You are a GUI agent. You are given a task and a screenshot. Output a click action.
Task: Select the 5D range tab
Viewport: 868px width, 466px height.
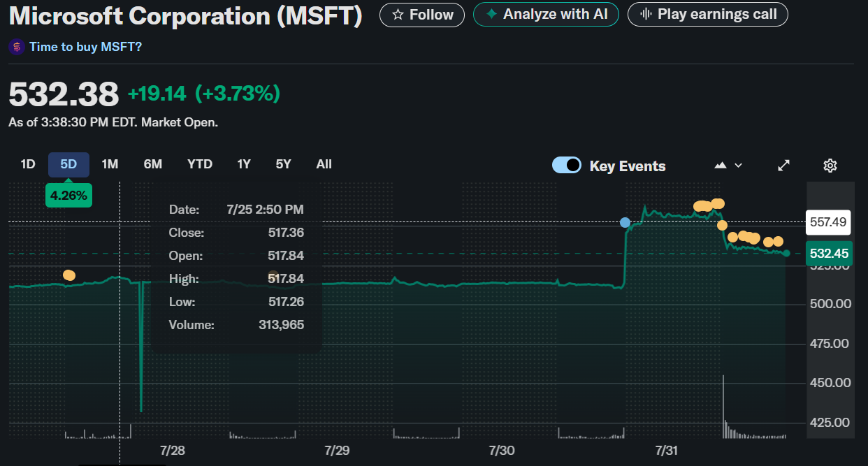coord(68,164)
